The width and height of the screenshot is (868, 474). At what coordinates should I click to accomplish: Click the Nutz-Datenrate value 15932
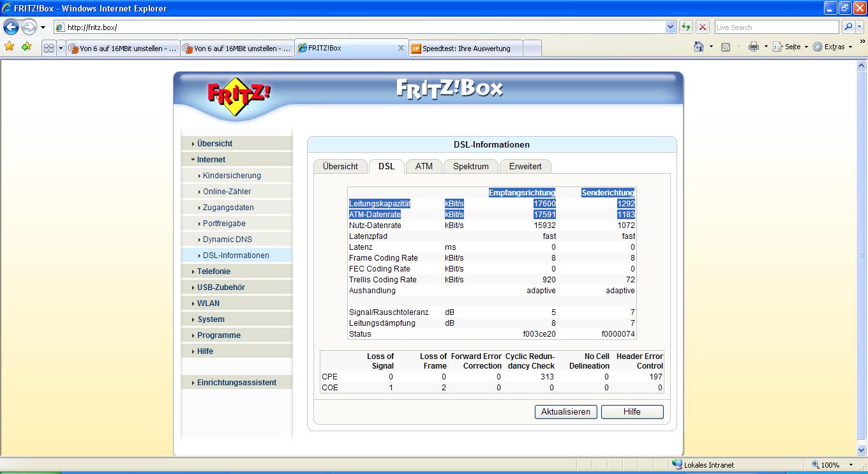[544, 225]
